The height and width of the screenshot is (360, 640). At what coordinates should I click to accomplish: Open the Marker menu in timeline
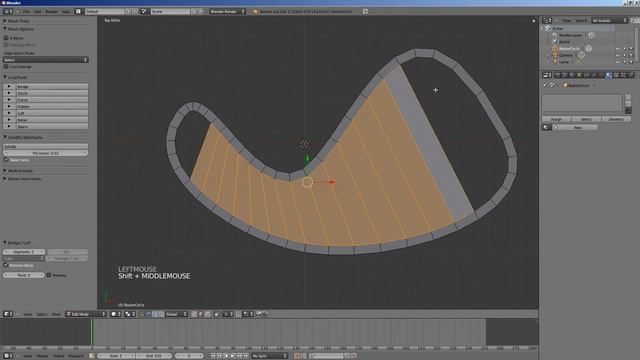(x=42, y=356)
